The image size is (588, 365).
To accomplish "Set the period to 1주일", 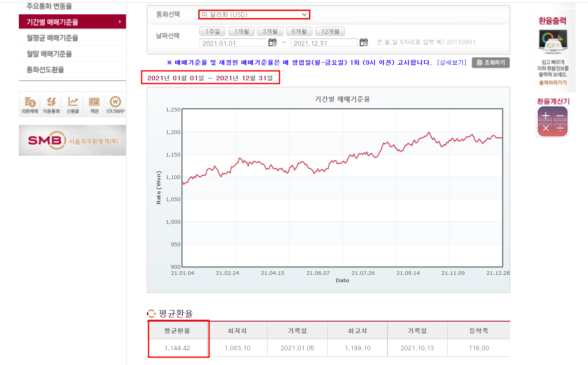I will pos(212,31).
